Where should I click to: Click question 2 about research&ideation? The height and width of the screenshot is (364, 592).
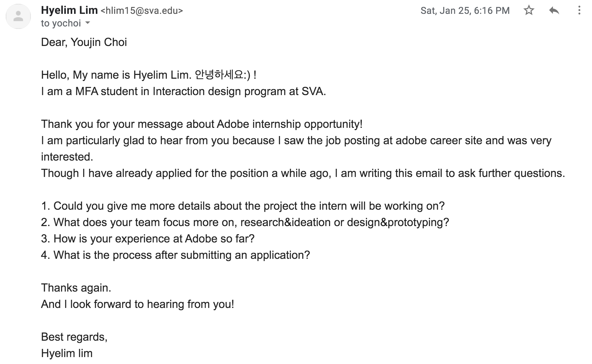coord(245,222)
